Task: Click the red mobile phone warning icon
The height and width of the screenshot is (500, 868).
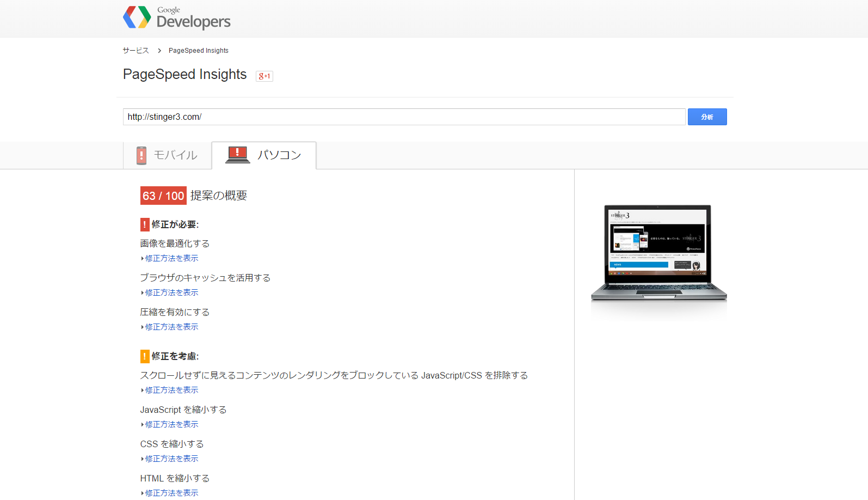Action: tap(141, 155)
